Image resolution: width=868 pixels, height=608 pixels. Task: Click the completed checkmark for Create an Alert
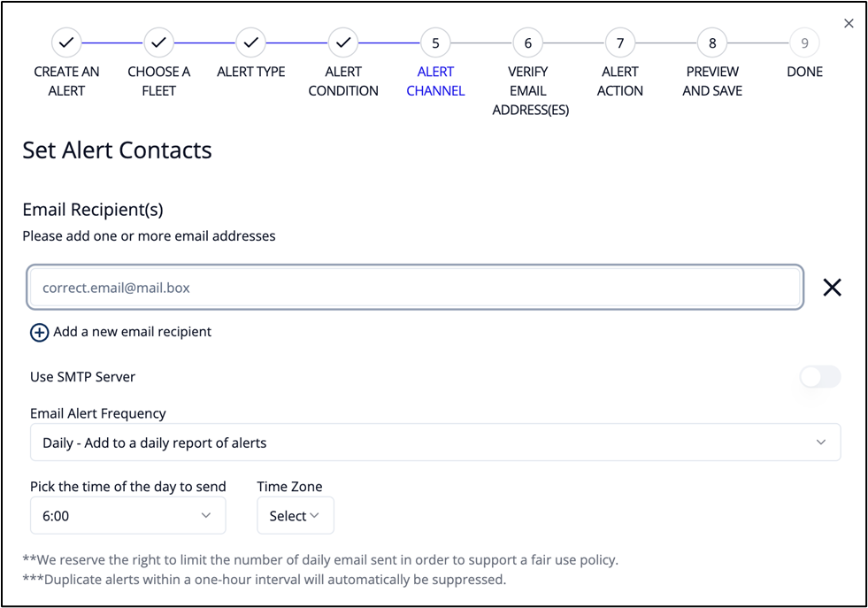click(66, 42)
